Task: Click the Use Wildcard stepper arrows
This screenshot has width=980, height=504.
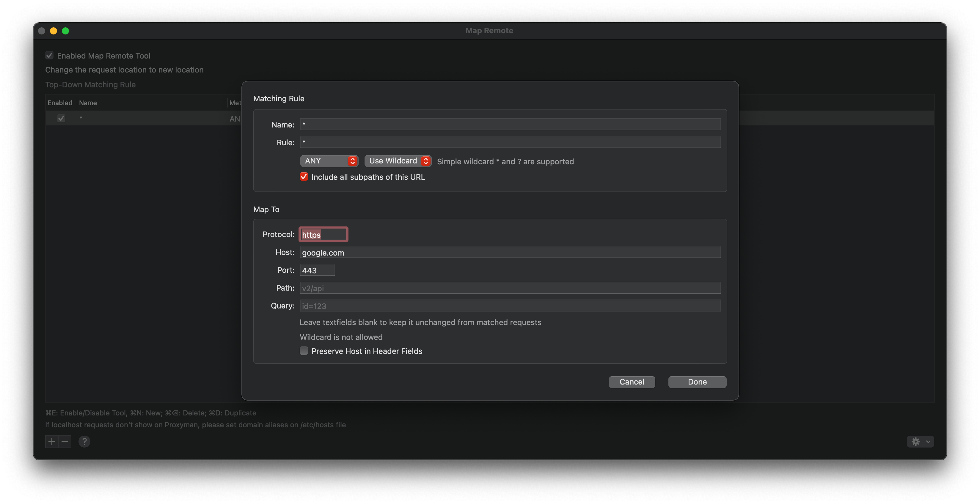Action: (x=426, y=161)
